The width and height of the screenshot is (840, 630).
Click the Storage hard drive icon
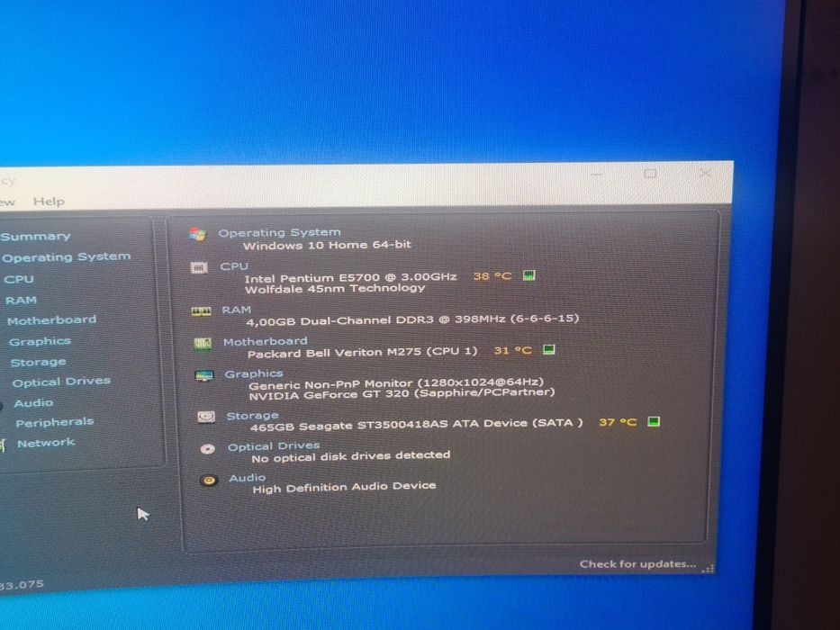click(206, 417)
